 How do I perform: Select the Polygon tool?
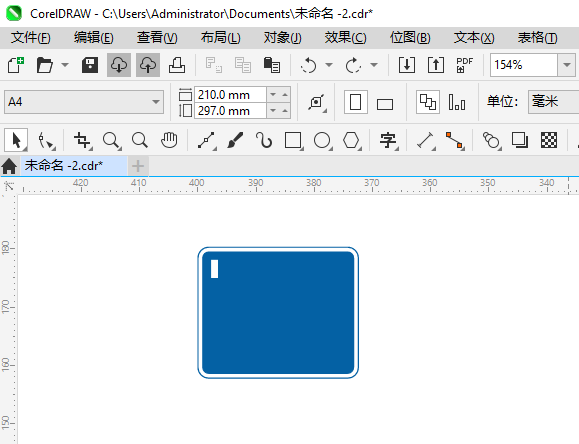tap(351, 141)
